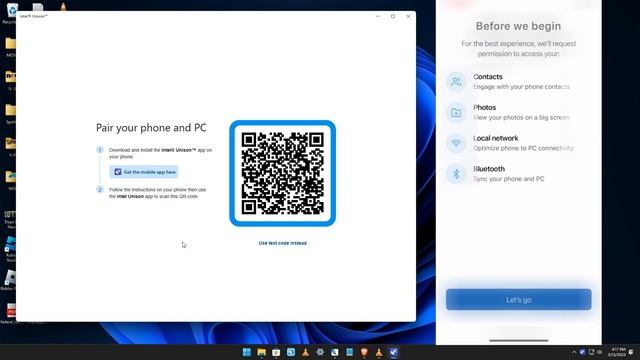Click Engage with your phone contacts text

(521, 87)
